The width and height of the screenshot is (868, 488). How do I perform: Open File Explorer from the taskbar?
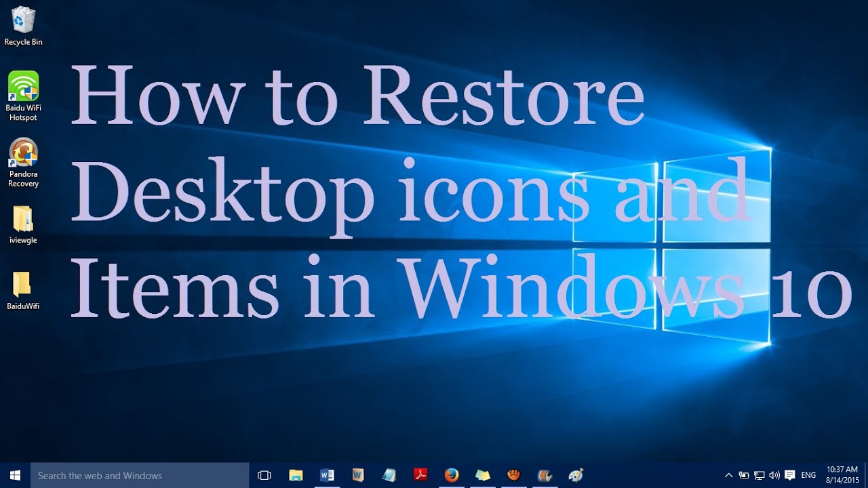(x=296, y=475)
